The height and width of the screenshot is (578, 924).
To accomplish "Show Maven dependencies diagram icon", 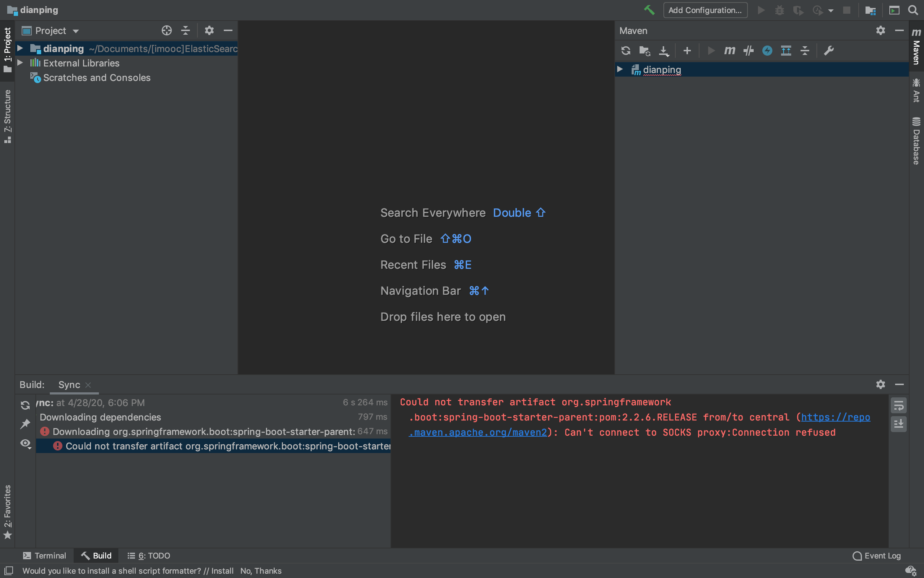I will (786, 51).
